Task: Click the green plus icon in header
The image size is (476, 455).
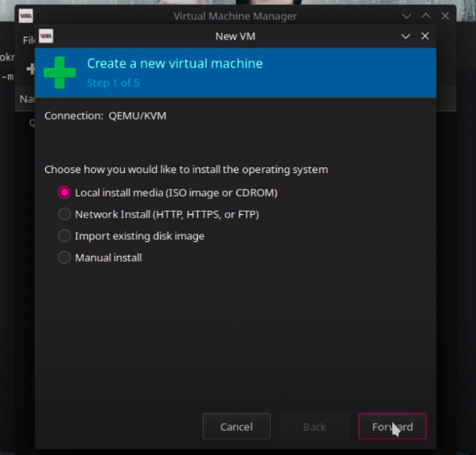Action: 60,72
